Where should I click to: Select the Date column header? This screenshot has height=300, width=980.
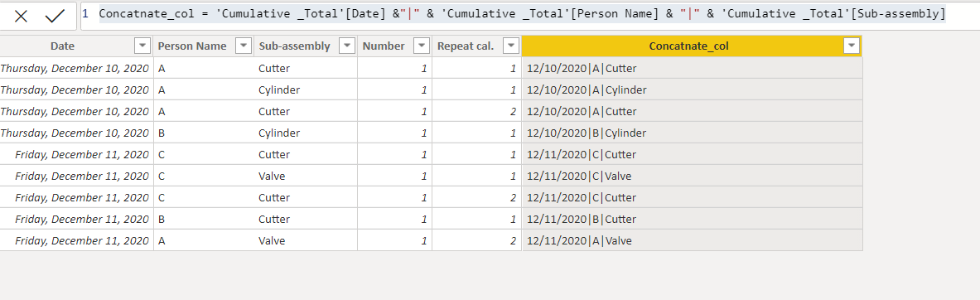pyautogui.click(x=62, y=46)
